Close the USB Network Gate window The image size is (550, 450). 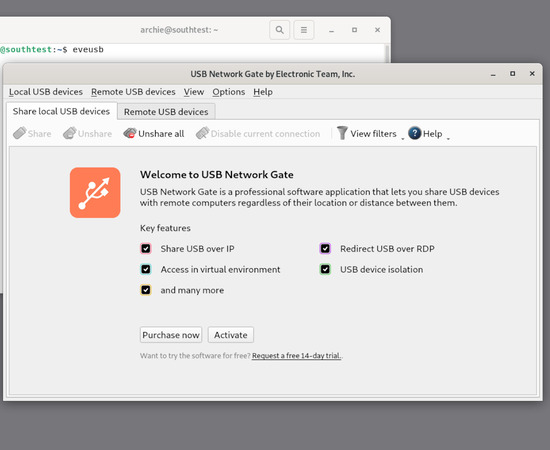pos(532,74)
